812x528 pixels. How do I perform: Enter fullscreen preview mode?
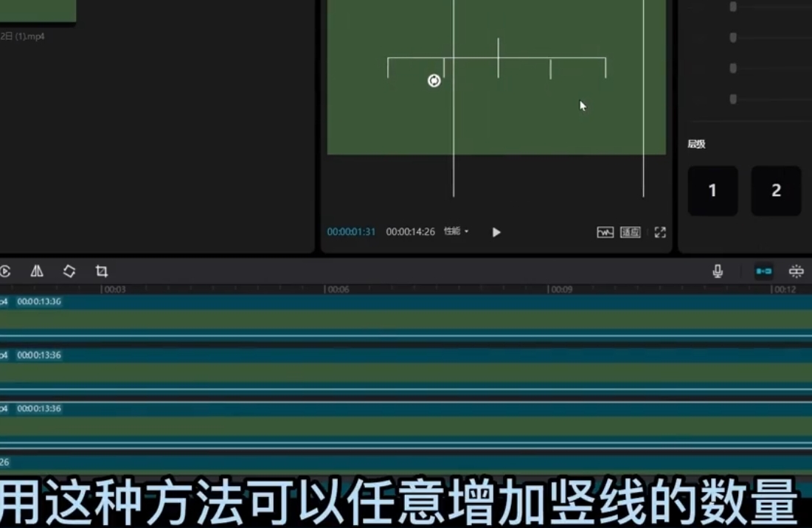[660, 232]
